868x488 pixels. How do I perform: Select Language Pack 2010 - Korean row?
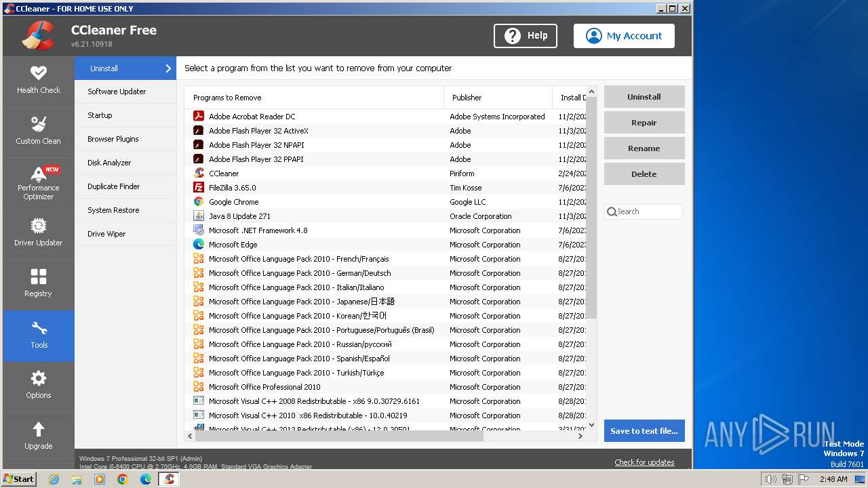tap(385, 315)
